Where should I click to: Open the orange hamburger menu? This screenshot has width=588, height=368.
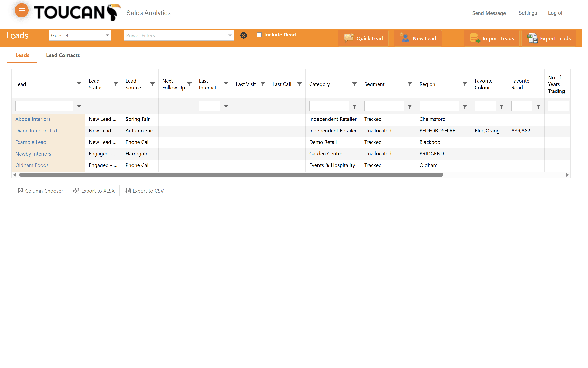click(22, 10)
